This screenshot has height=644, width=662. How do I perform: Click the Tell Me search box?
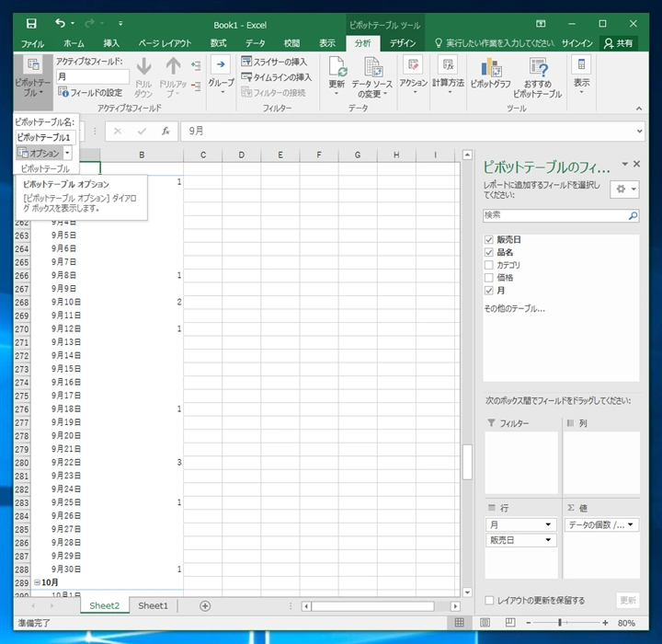point(494,43)
